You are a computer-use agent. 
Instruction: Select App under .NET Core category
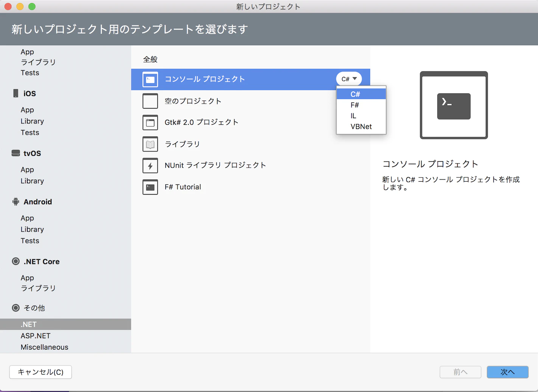pos(27,278)
